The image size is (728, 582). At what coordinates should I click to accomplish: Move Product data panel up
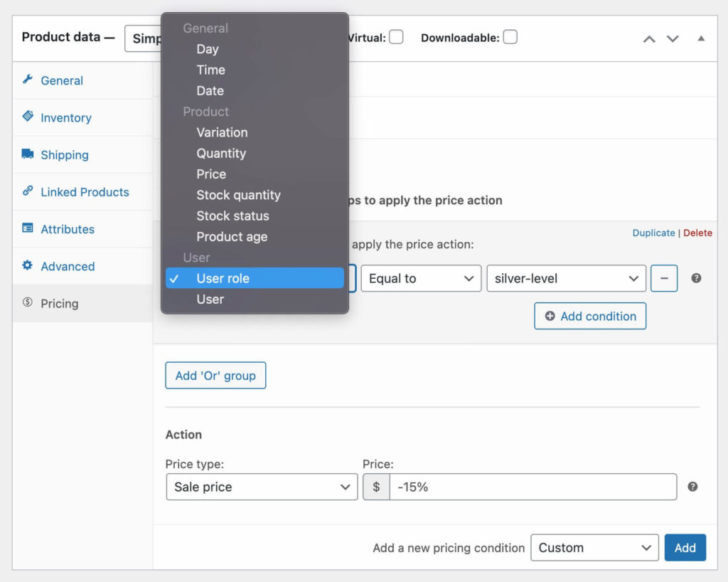click(x=649, y=39)
